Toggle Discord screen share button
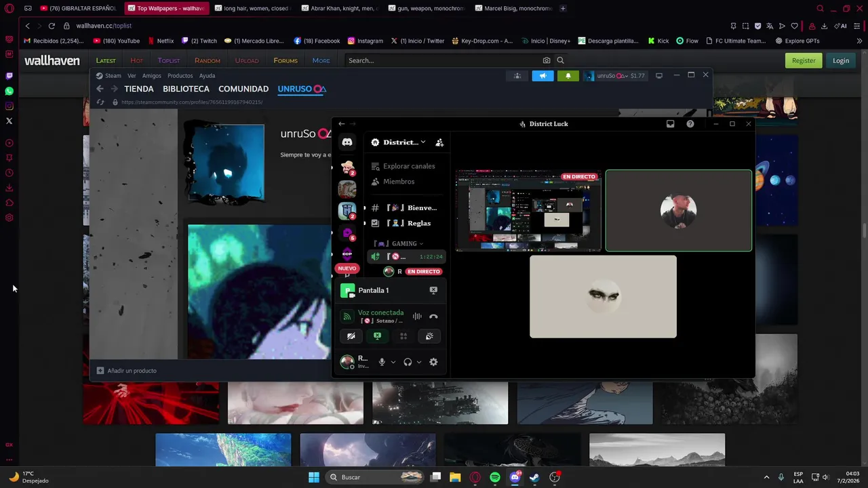Image resolution: width=868 pixels, height=488 pixels. (377, 336)
